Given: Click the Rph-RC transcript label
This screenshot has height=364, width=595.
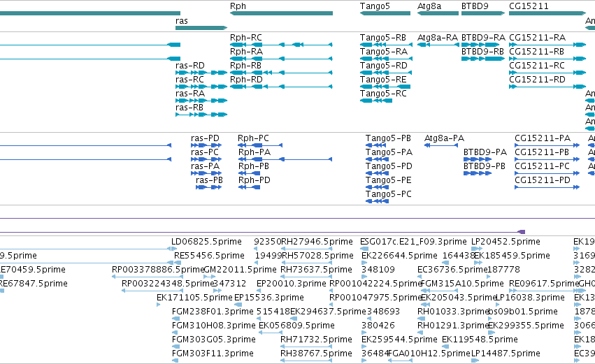Looking at the screenshot, I should (246, 38).
